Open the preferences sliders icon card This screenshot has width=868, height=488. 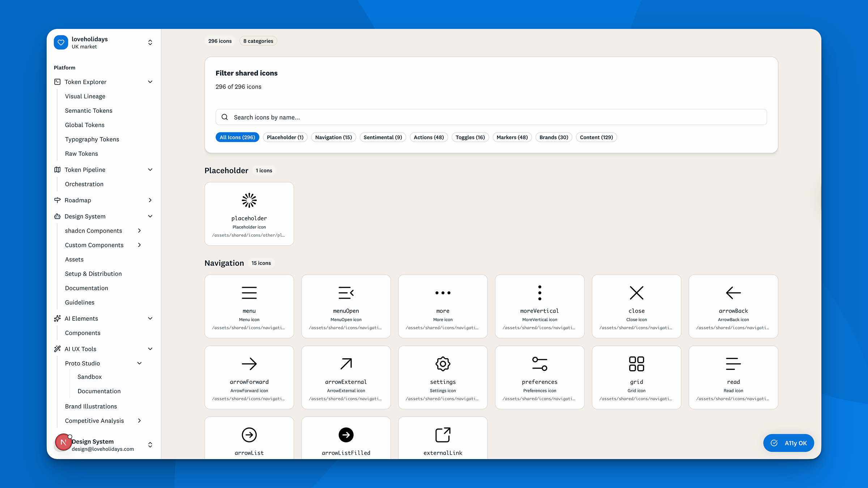pyautogui.click(x=539, y=377)
